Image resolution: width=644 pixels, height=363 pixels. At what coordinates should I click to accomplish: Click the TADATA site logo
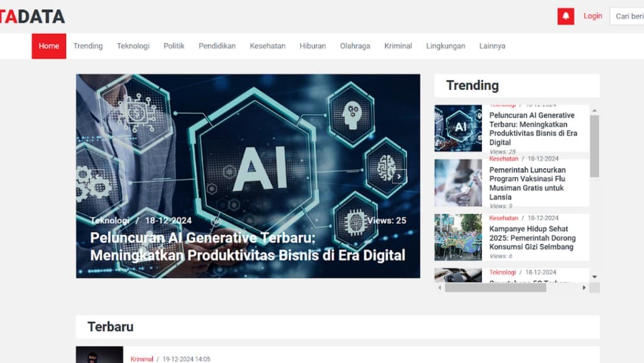33,16
